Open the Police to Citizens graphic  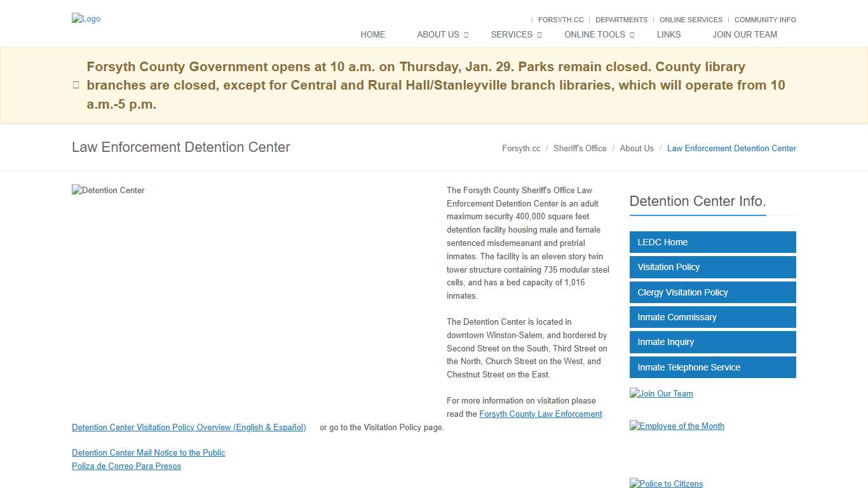(666, 484)
